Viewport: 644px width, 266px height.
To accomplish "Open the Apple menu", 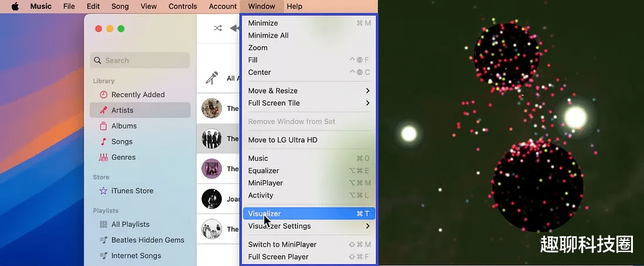I will pos(15,6).
